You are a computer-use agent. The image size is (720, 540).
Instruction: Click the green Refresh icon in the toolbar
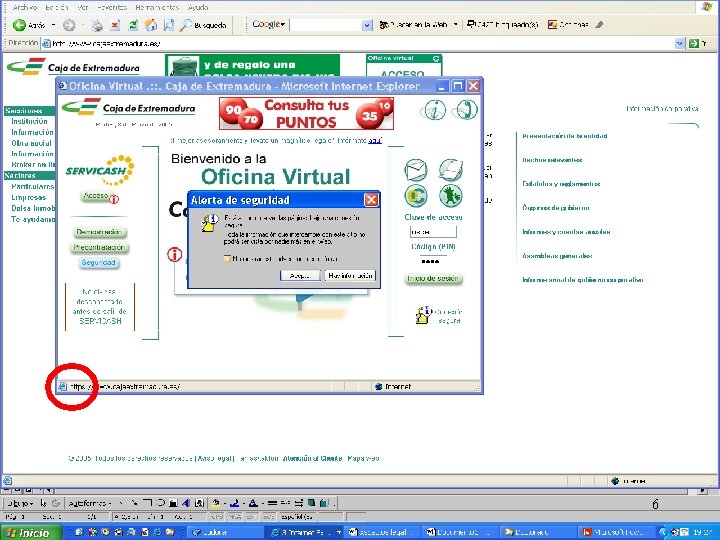click(133, 25)
